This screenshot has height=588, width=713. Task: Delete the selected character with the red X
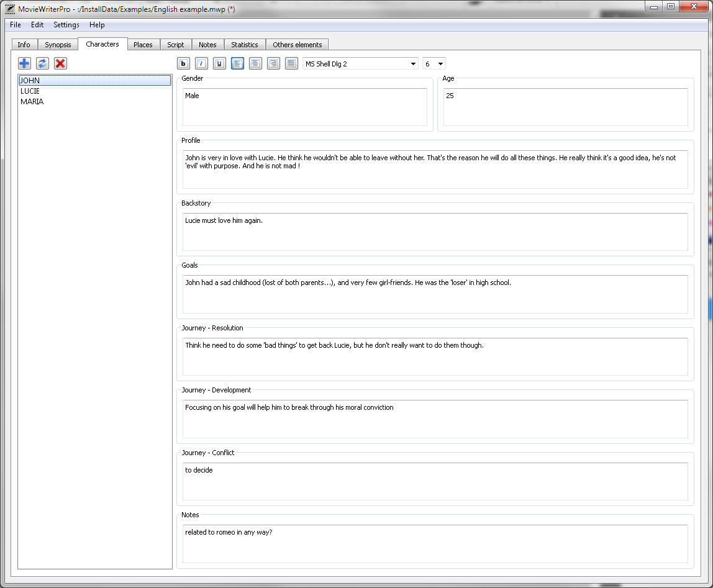pyautogui.click(x=60, y=63)
